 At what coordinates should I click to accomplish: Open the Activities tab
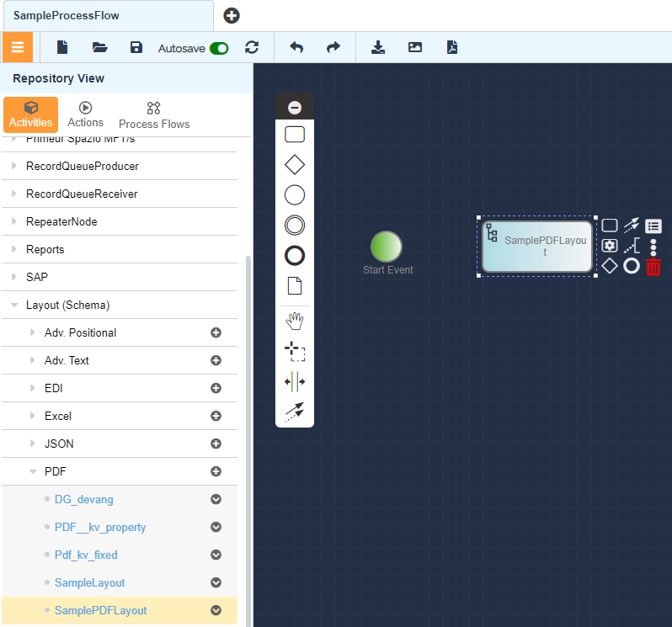tap(31, 114)
